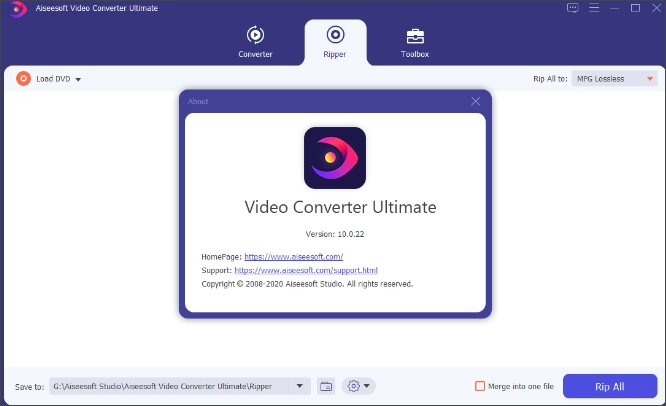This screenshot has width=666, height=406.
Task: Expand the Load DVD dropdown arrow
Action: pyautogui.click(x=78, y=79)
